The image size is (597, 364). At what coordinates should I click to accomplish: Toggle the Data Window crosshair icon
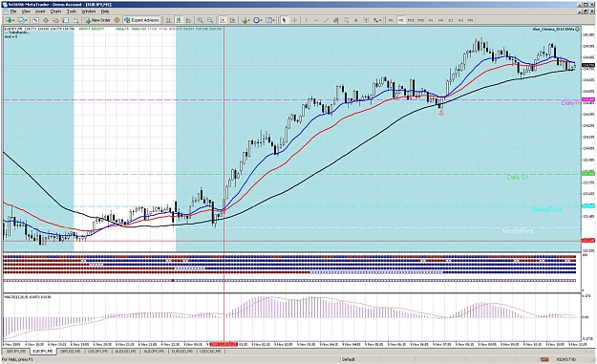pos(45,20)
